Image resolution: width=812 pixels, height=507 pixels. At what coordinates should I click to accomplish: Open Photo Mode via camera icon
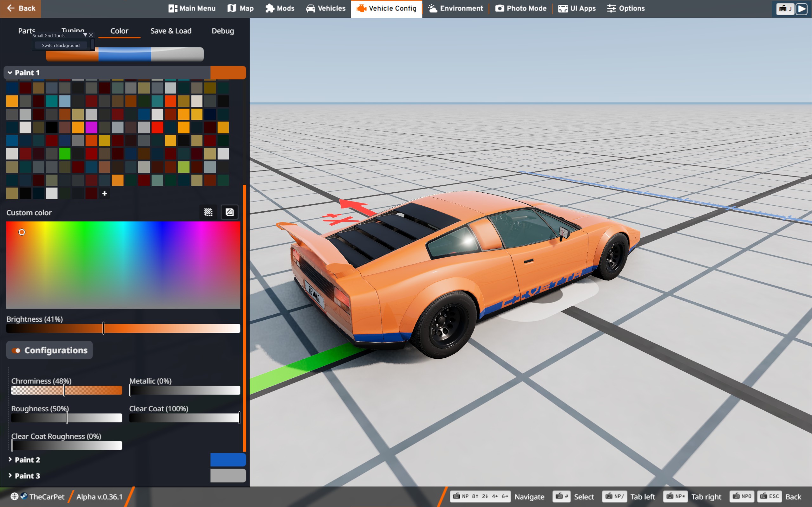coord(521,8)
